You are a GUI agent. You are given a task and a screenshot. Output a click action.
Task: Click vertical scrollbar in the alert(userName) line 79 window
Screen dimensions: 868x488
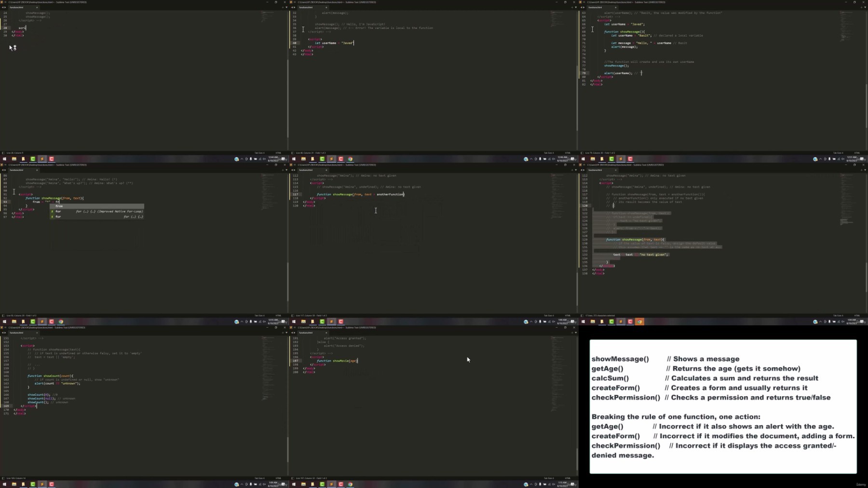(867, 106)
